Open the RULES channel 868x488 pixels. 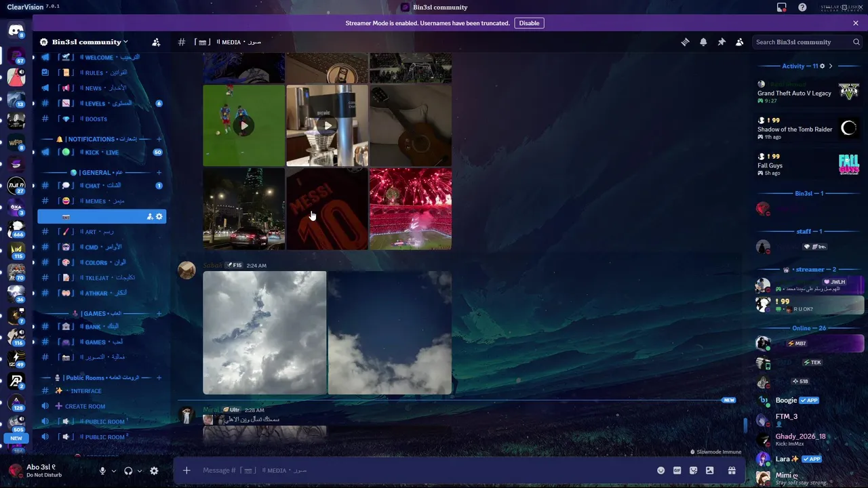(102, 73)
